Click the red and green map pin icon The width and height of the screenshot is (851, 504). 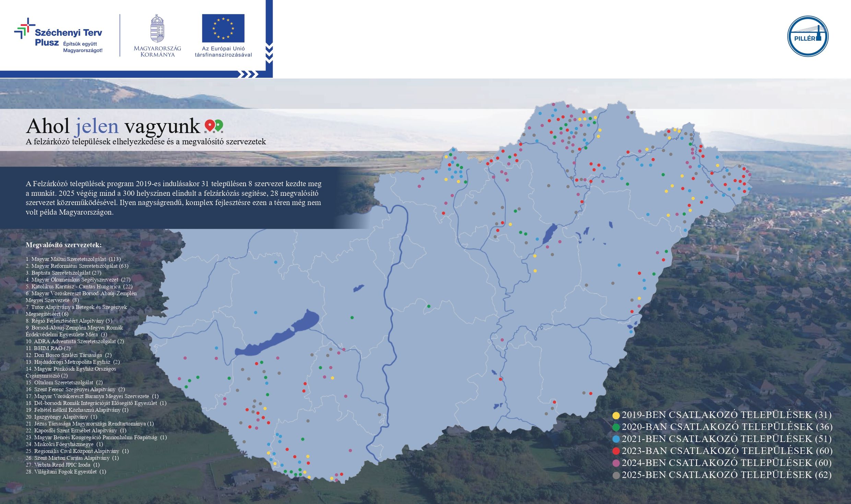coord(214,126)
